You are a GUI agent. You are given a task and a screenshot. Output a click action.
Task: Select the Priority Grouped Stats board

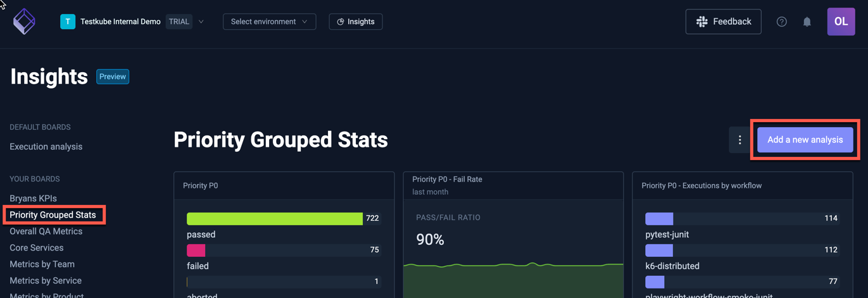point(53,215)
